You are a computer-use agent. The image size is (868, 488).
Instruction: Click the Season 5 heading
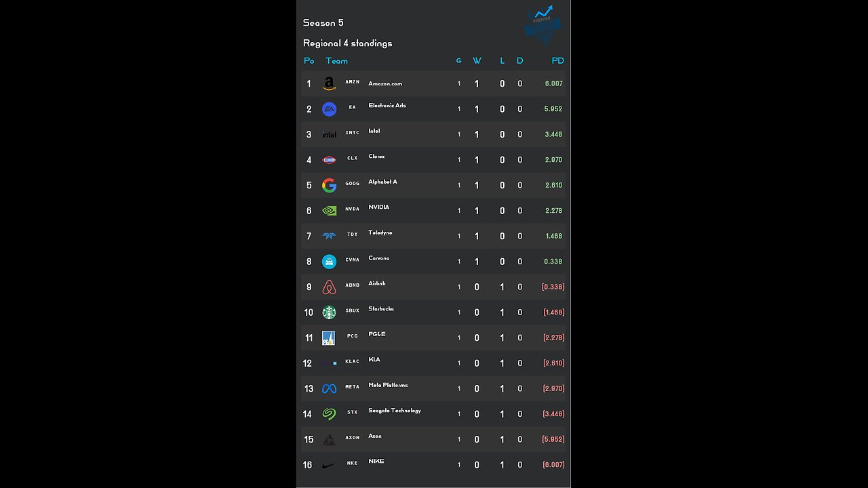[x=323, y=23]
